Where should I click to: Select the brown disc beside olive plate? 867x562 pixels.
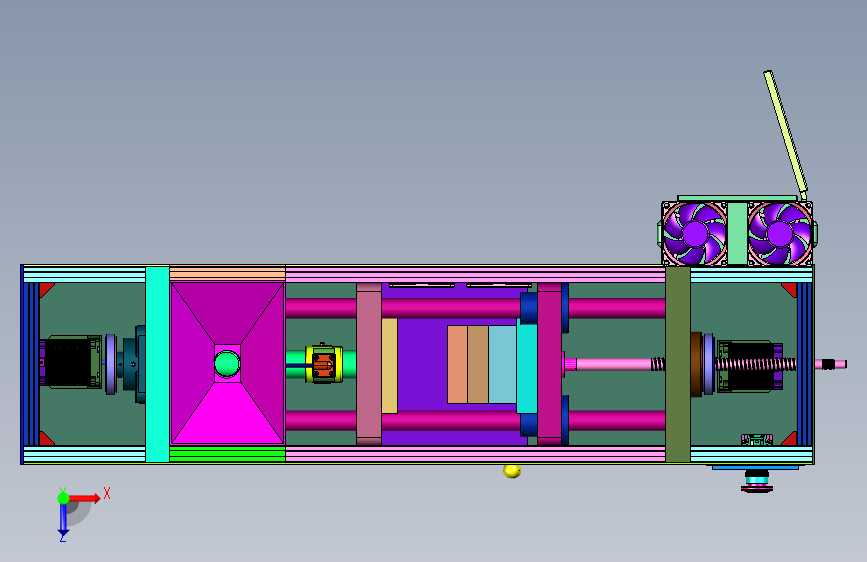tap(696, 364)
